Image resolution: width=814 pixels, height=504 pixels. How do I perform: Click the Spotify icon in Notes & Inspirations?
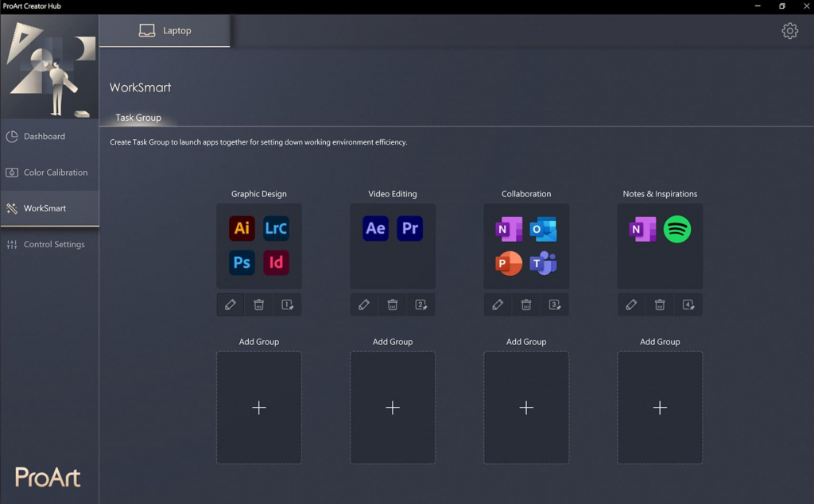click(x=677, y=229)
